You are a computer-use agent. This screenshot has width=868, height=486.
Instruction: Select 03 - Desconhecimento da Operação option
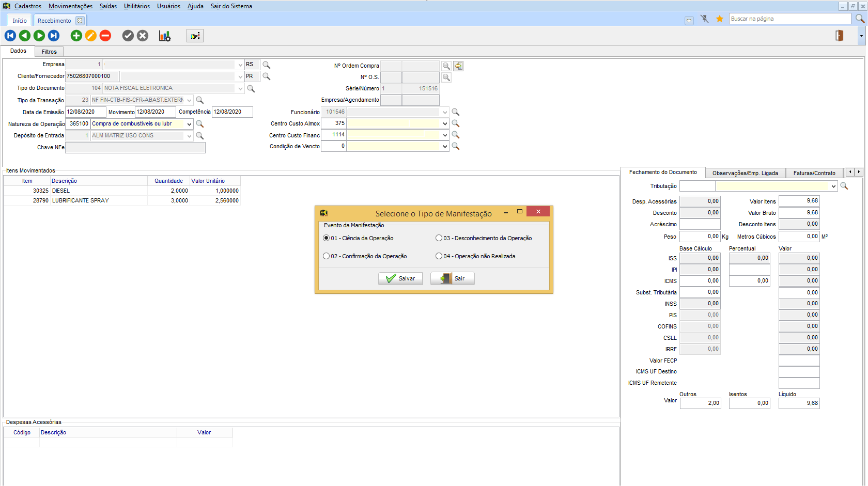(439, 238)
